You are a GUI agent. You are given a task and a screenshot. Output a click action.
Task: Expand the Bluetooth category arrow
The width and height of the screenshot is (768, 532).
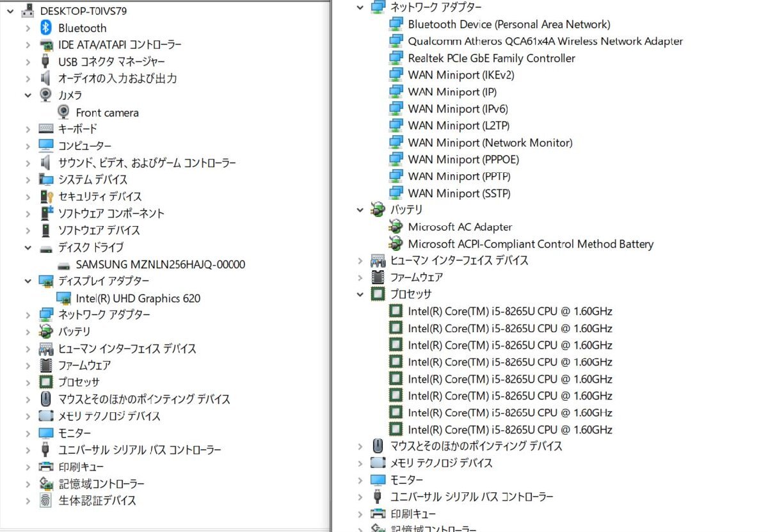pos(28,28)
